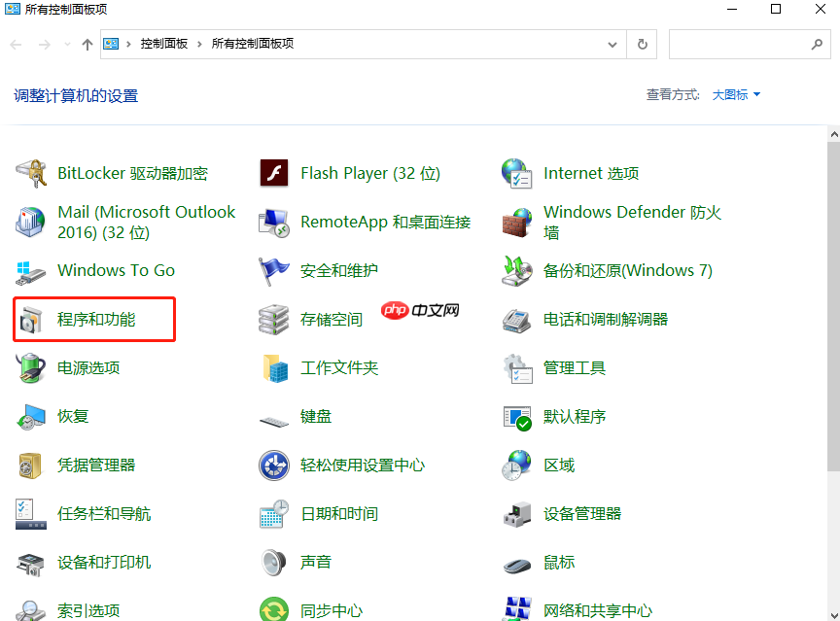Open the 大图标 view mode dropdown
The width and height of the screenshot is (840, 621).
point(736,95)
